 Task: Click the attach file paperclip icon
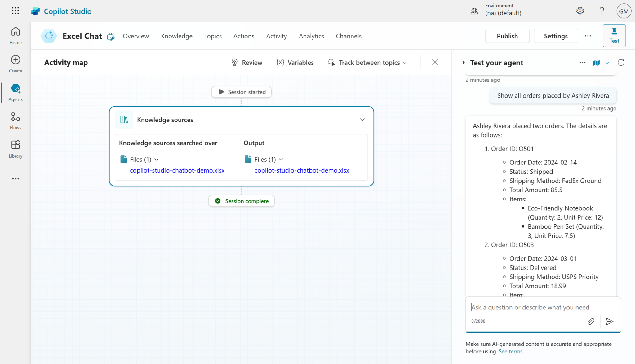pos(591,321)
